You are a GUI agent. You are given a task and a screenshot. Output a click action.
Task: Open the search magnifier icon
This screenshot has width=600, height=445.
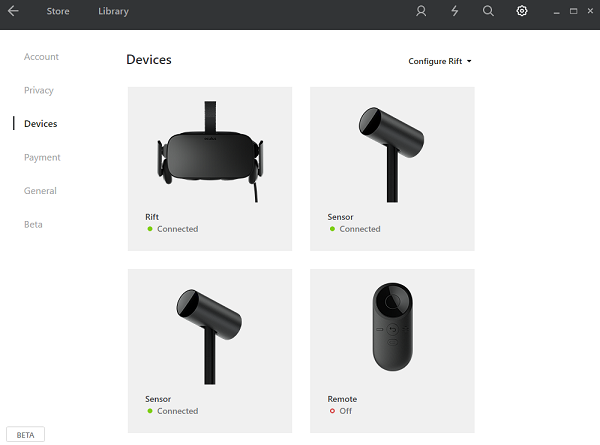pos(488,11)
